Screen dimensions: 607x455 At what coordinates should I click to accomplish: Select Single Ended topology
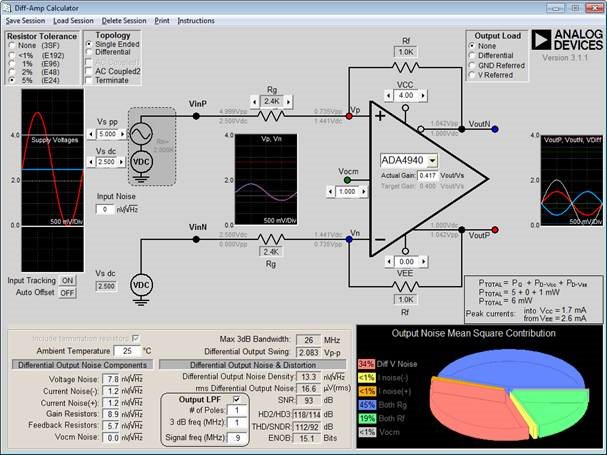[x=89, y=44]
